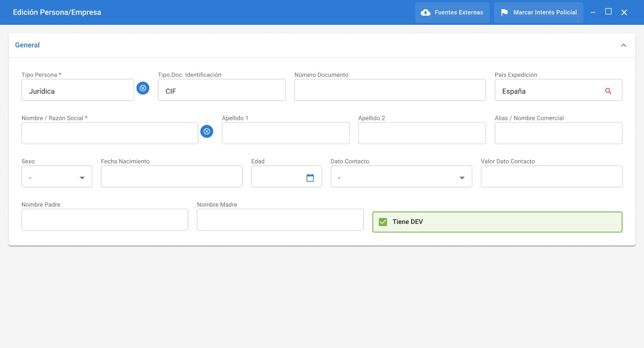Click the flag icon on Marcar Interés Policial

pyautogui.click(x=504, y=13)
